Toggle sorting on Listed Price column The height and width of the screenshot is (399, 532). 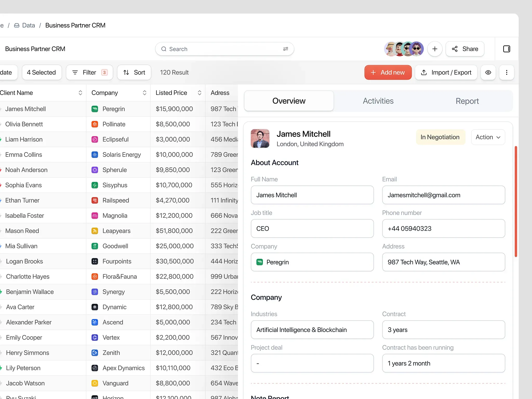tap(199, 93)
